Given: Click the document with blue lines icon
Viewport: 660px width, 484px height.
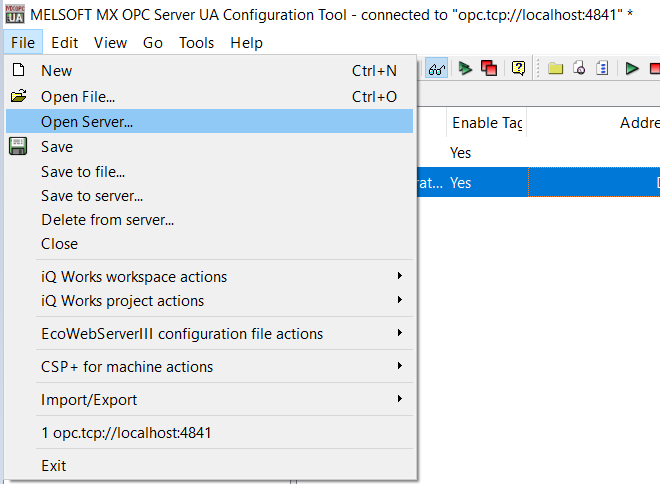Looking at the screenshot, I should (602, 68).
